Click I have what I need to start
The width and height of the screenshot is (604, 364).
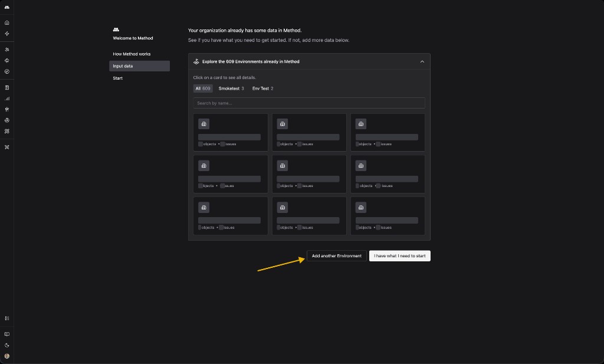(399, 256)
